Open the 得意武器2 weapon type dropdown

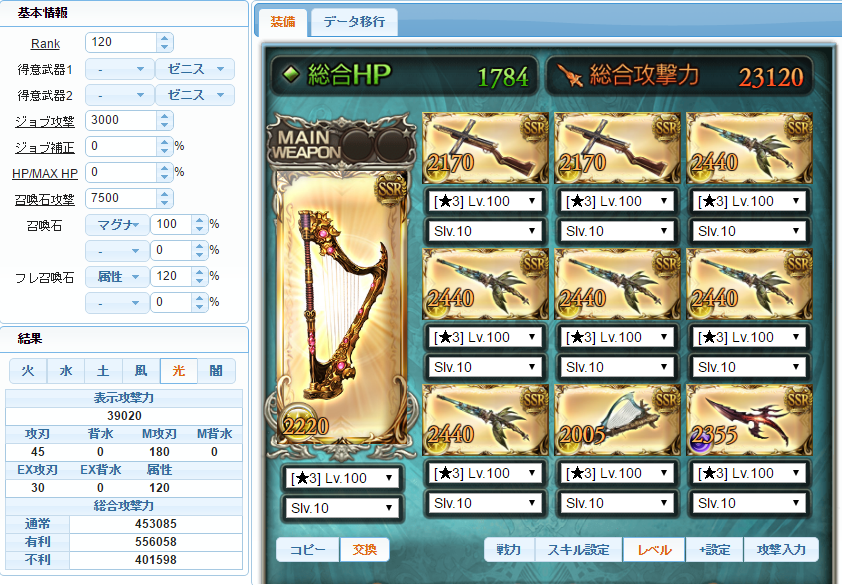click(120, 95)
